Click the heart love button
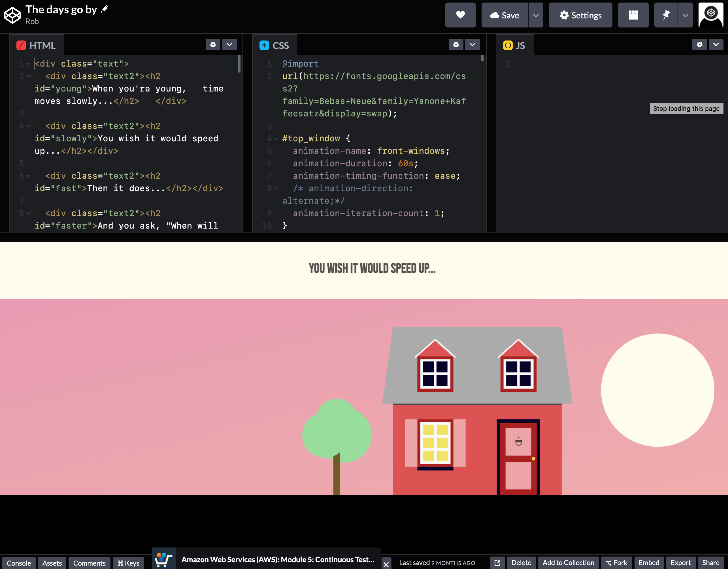The image size is (728, 569). pyautogui.click(x=460, y=15)
